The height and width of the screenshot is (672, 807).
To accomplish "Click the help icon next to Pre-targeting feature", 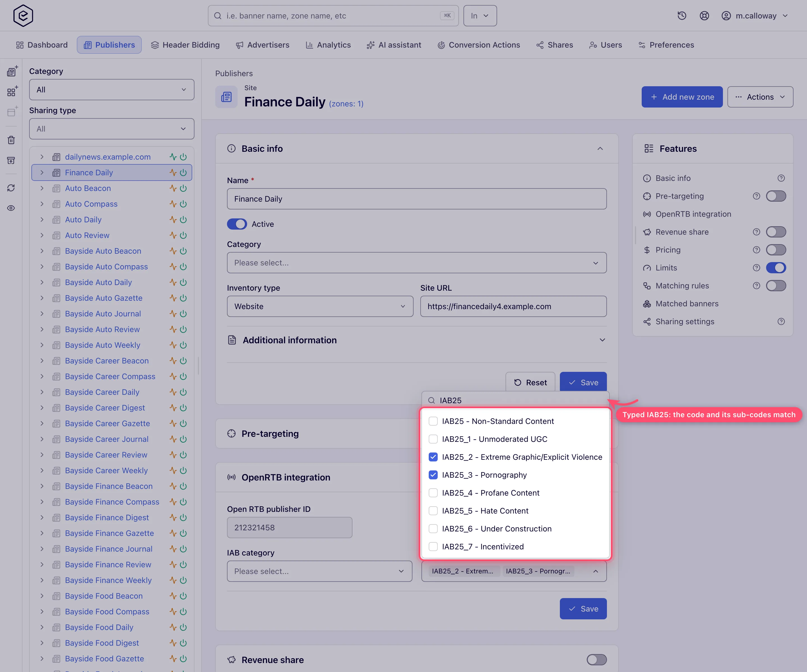I will click(756, 196).
